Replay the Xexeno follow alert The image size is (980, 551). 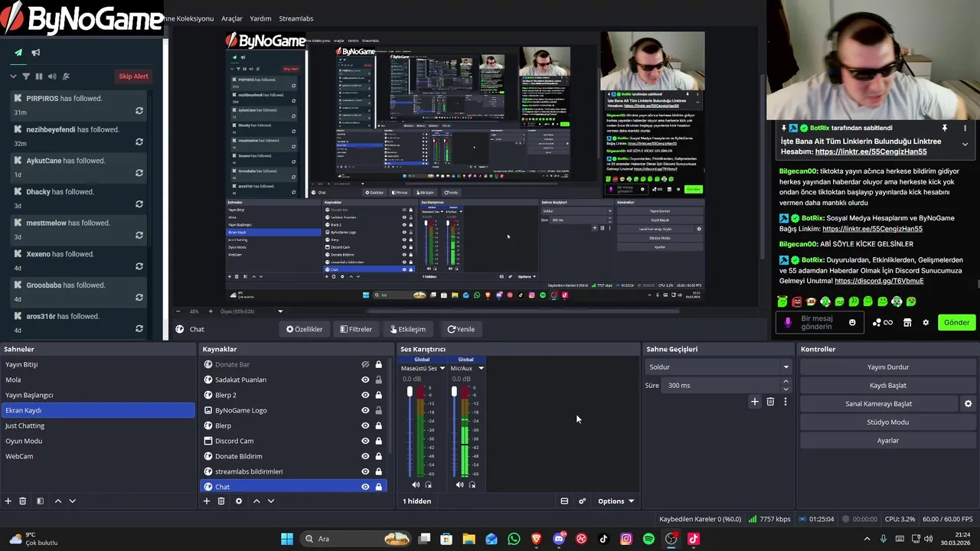pyautogui.click(x=139, y=266)
